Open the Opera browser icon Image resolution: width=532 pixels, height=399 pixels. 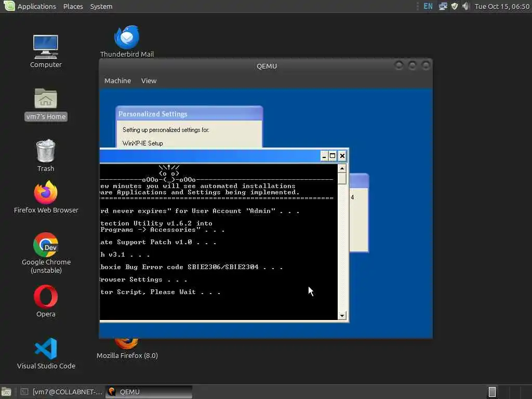pos(46,301)
